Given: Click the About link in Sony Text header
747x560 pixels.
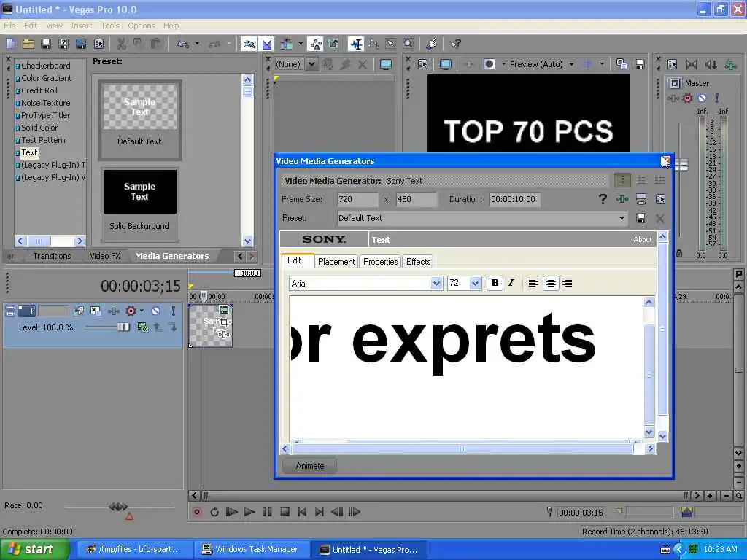Looking at the screenshot, I should [x=642, y=239].
